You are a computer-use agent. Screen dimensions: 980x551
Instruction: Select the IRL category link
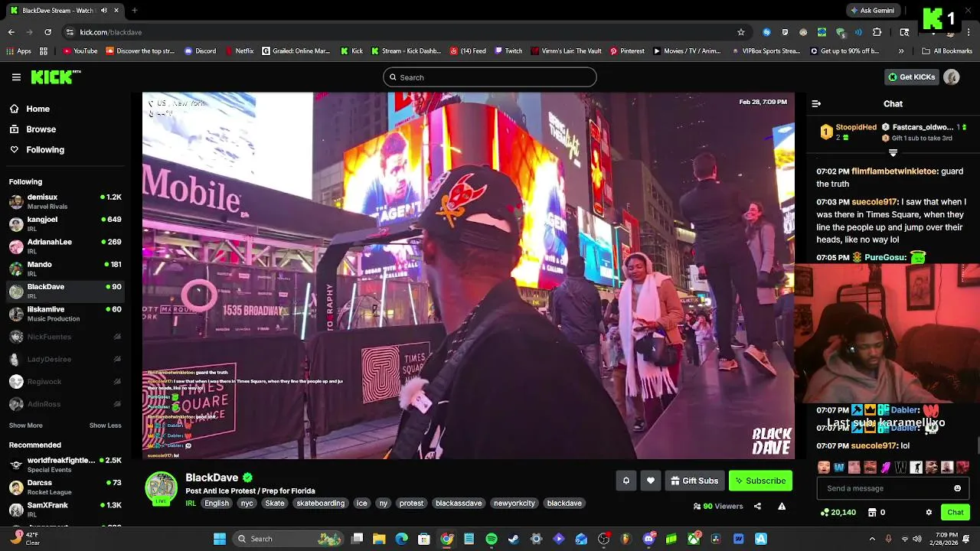click(191, 503)
